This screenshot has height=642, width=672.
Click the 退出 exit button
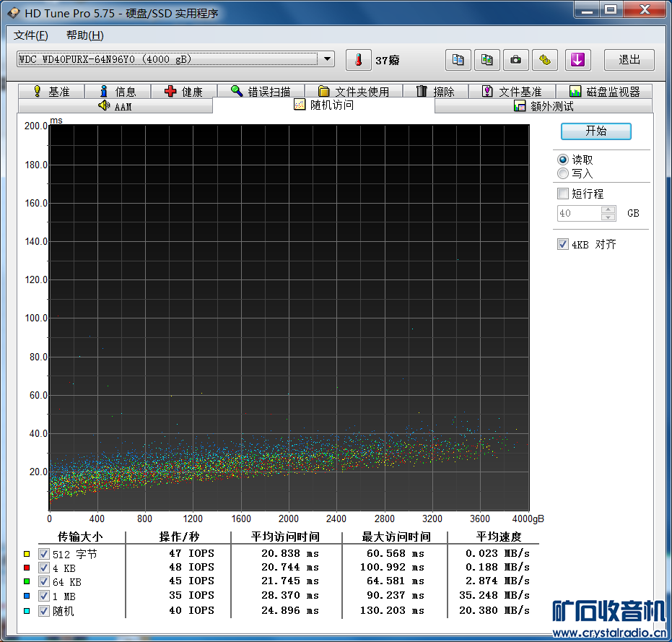pyautogui.click(x=629, y=60)
